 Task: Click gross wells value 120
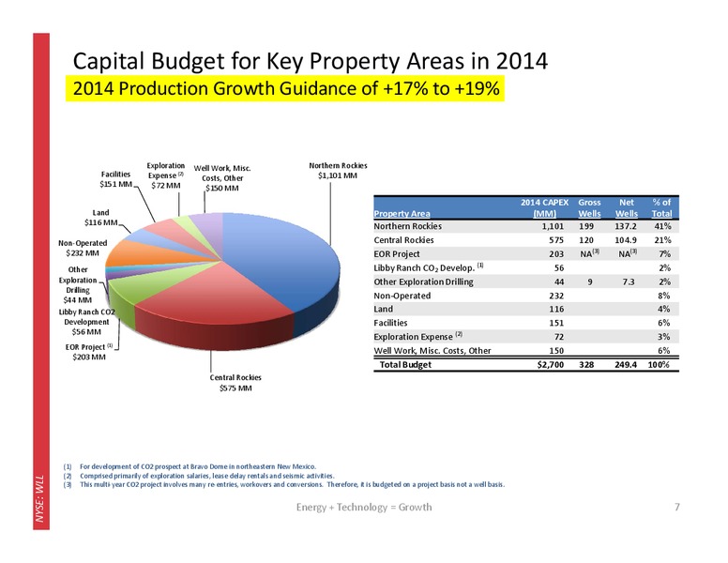click(x=586, y=240)
